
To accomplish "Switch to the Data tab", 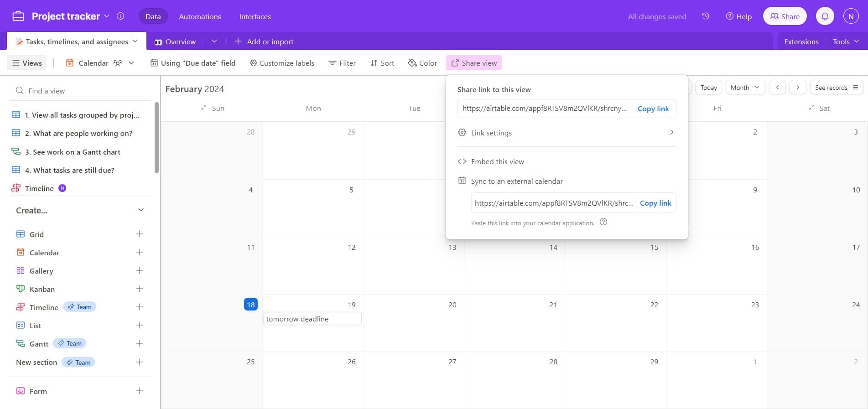I will tap(153, 16).
